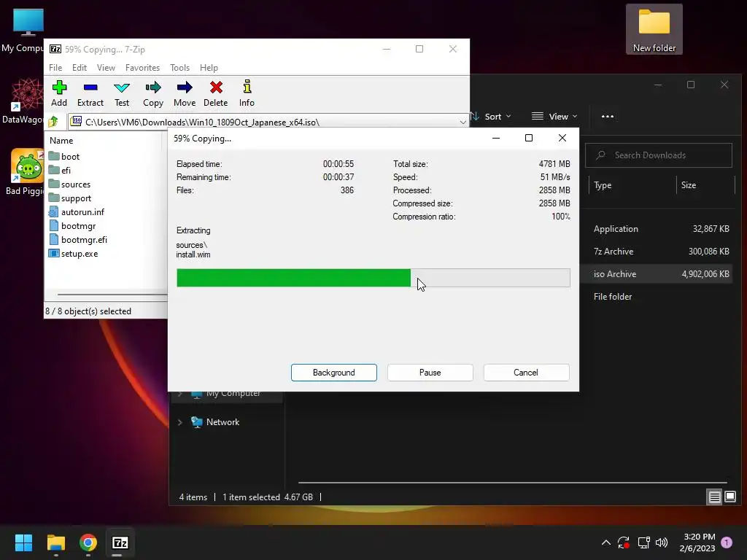This screenshot has height=560, width=747.
Task: Click the Copy toolbar icon
Action: coord(153,93)
